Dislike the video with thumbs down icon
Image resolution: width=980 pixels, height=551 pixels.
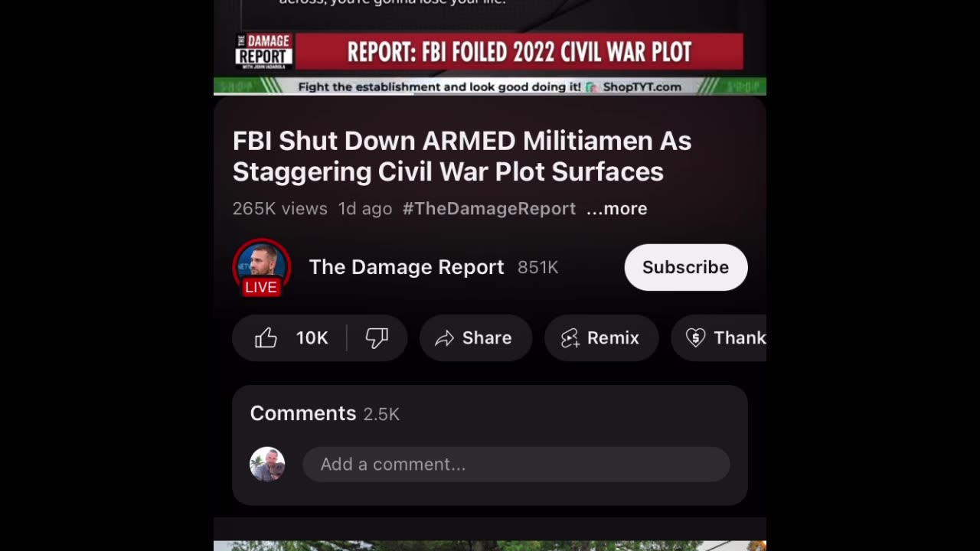[x=377, y=337]
